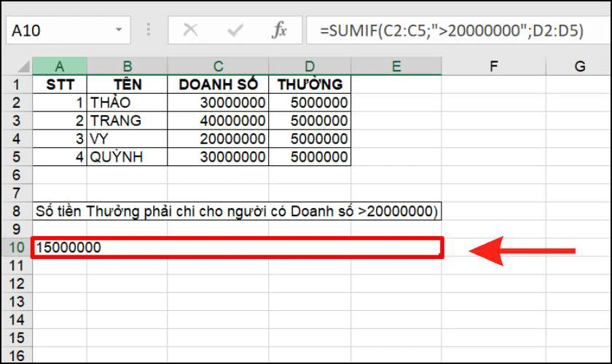Click the result cell showing 15000000
The image size is (612, 364).
[238, 248]
